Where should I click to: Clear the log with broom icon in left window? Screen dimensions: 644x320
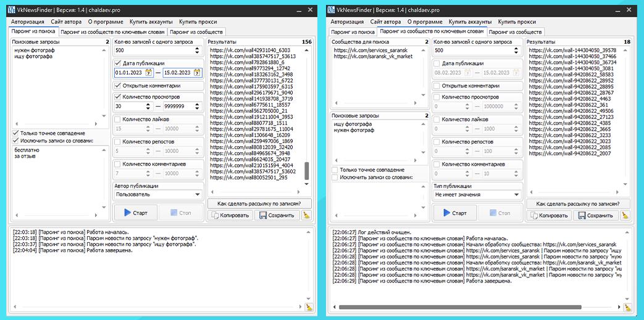click(x=308, y=306)
